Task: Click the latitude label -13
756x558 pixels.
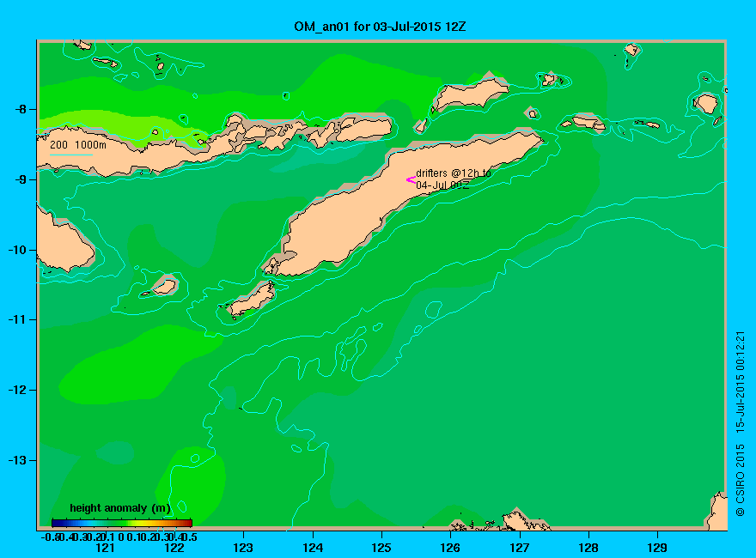Action: (x=17, y=460)
